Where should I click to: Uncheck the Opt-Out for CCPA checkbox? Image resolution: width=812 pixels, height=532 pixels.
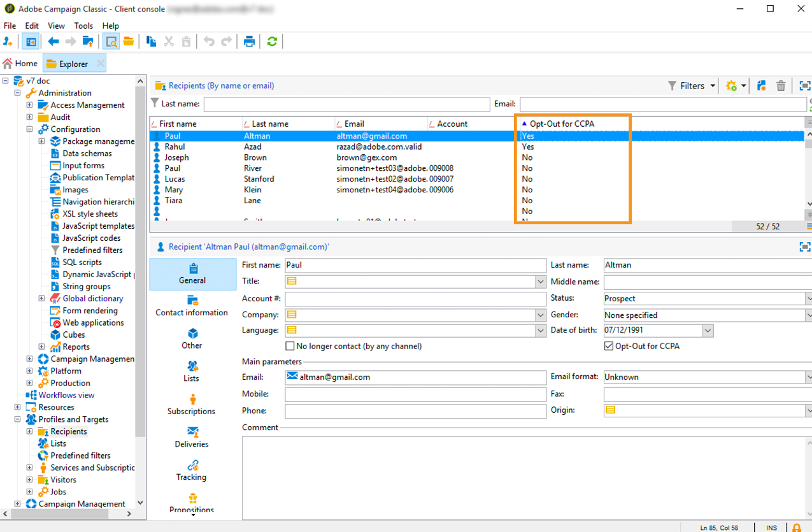pyautogui.click(x=609, y=347)
